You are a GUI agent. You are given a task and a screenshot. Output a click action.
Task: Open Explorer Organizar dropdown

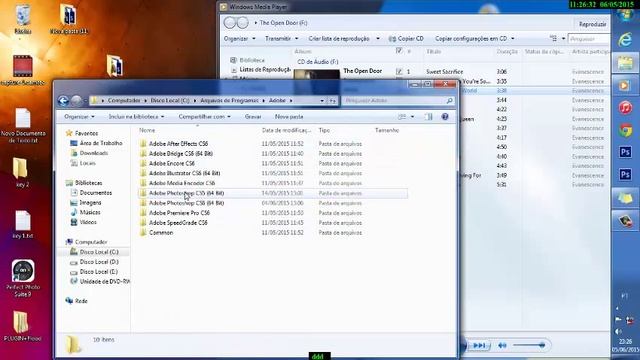point(79,117)
